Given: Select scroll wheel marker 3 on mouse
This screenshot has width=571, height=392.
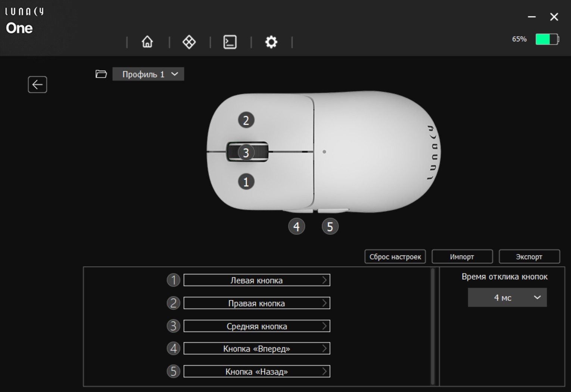Looking at the screenshot, I should click(x=246, y=153).
